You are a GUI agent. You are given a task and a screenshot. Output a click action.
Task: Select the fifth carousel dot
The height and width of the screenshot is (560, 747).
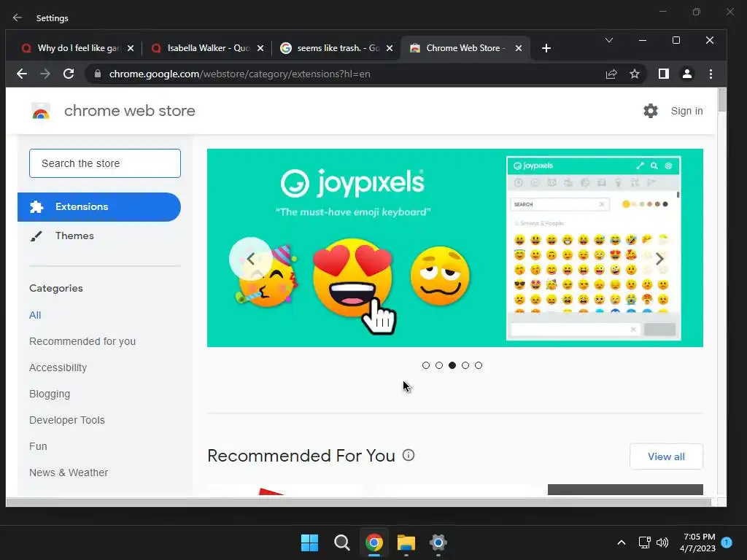tap(479, 365)
